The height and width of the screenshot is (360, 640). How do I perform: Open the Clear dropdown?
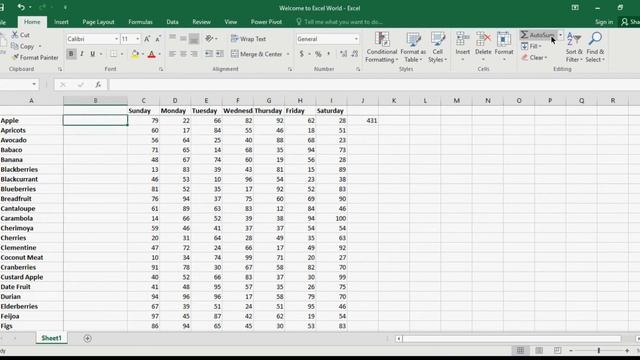click(534, 58)
